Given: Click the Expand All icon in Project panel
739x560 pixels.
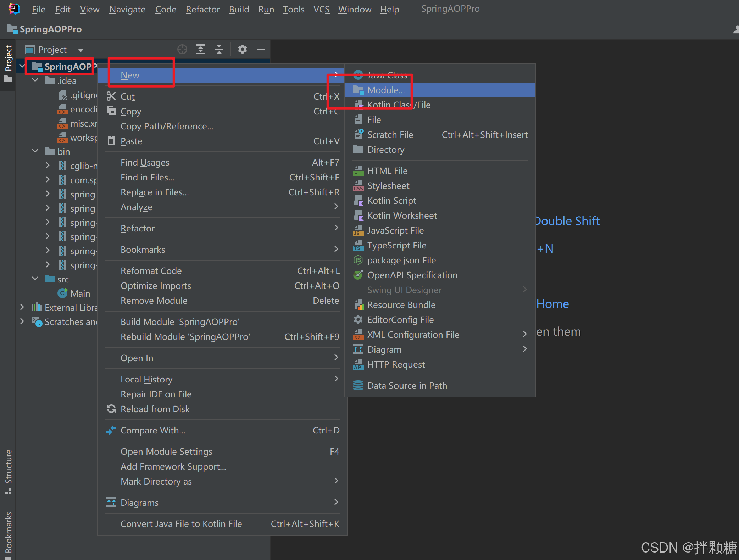Looking at the screenshot, I should pos(201,49).
